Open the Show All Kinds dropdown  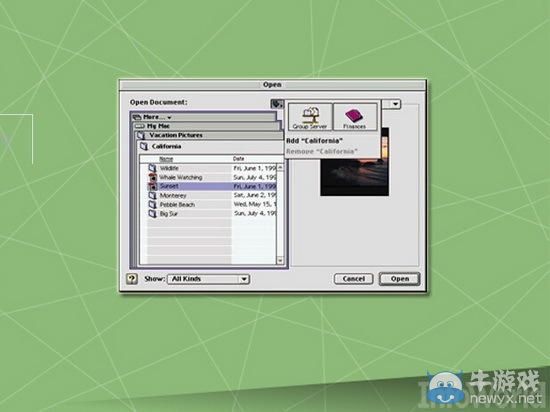point(208,279)
